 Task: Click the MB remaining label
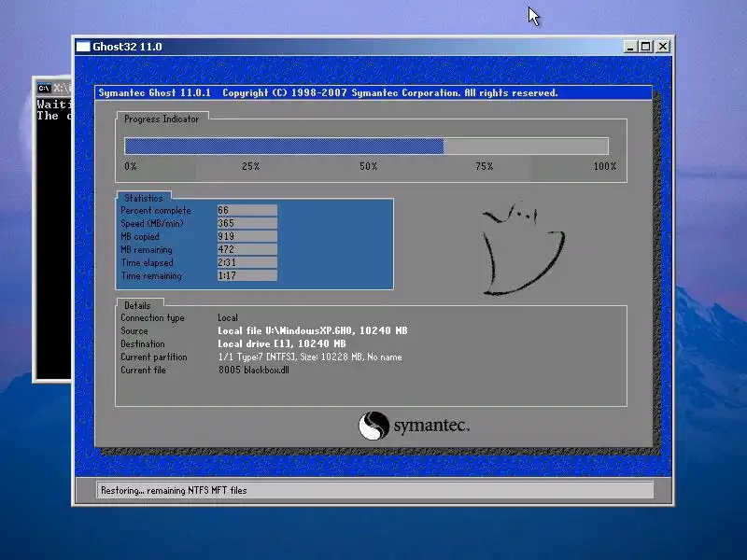pos(147,249)
